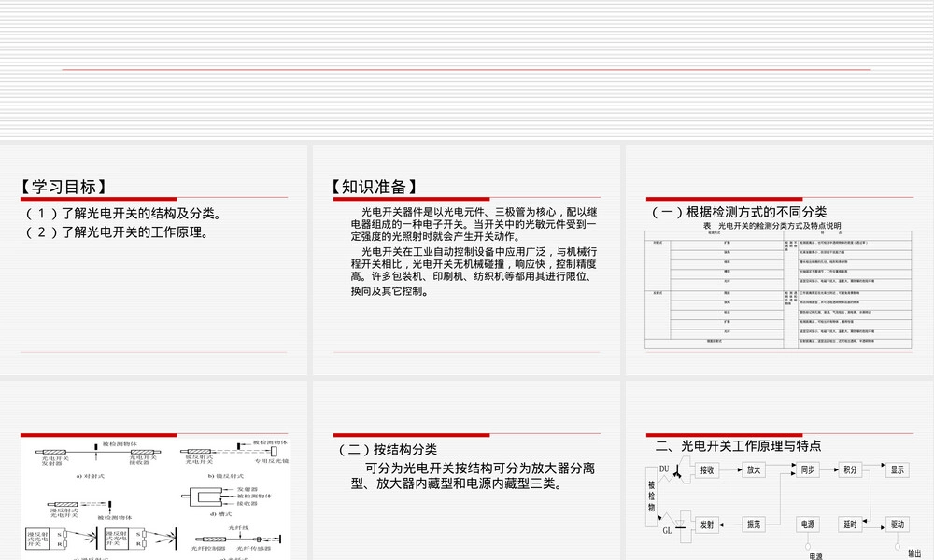934x560 pixels.
Task: Click paragraph beginning 光电开关器件是以光电元件
Action: [474, 224]
